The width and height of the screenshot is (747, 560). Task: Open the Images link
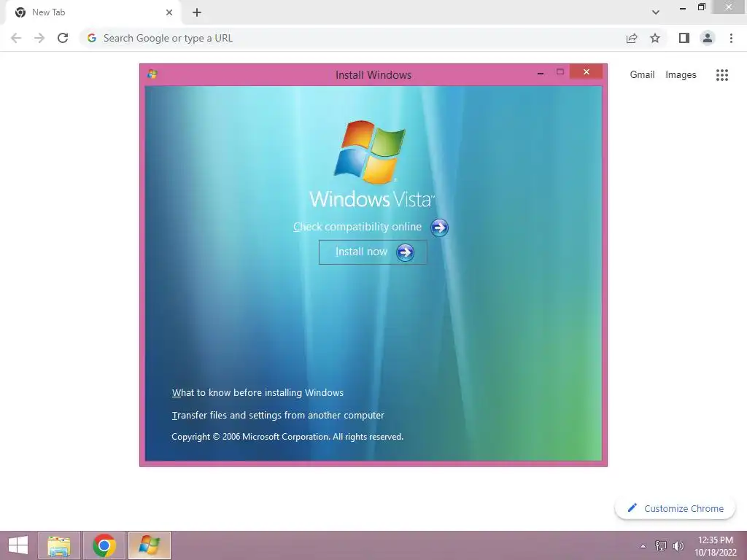tap(681, 75)
